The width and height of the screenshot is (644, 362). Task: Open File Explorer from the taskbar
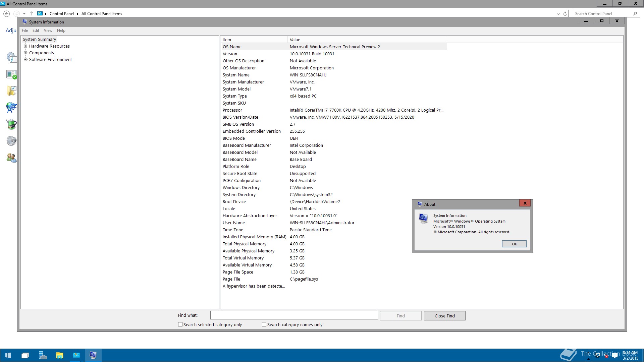(x=59, y=355)
